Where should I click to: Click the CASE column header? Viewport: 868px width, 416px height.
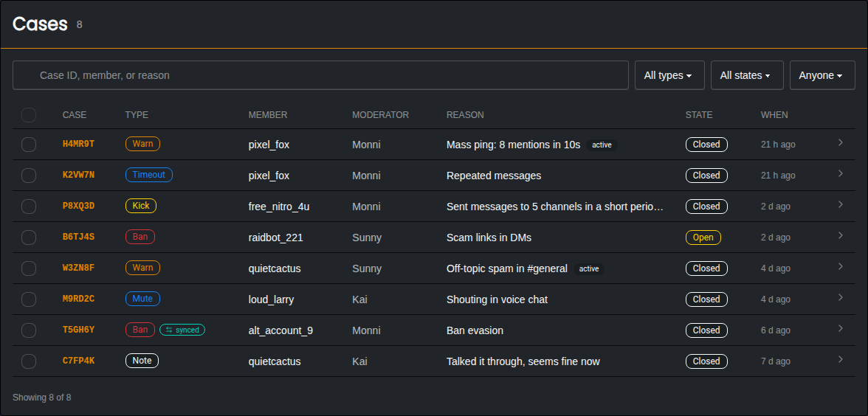74,115
